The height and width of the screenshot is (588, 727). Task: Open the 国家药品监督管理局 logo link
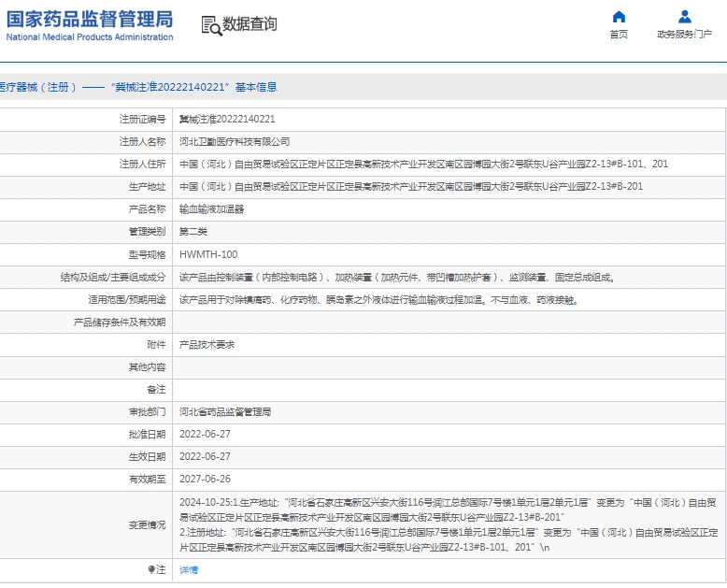click(x=90, y=25)
